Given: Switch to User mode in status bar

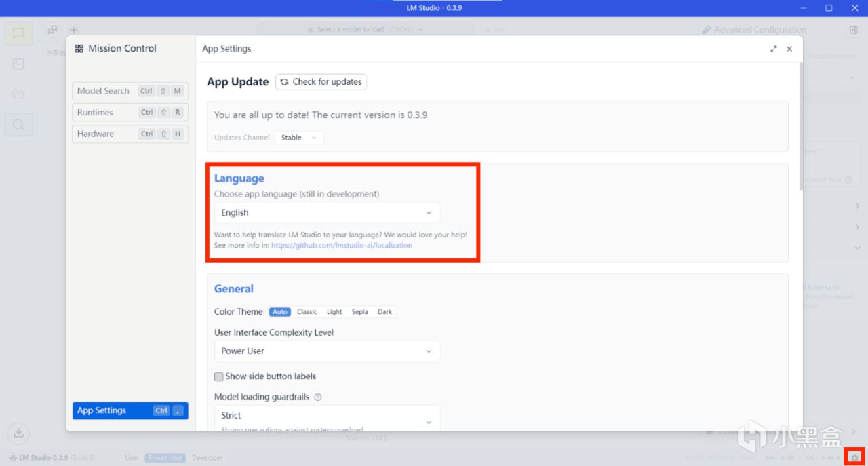Looking at the screenshot, I should pos(132,458).
